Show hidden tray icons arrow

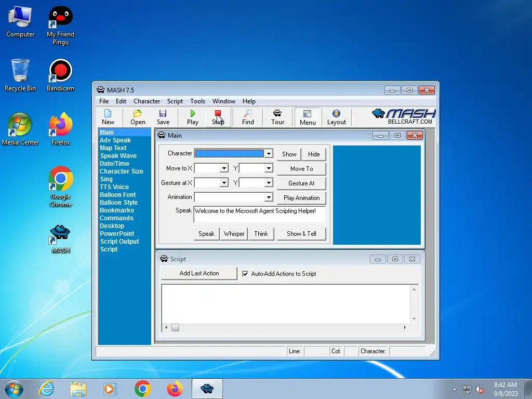(454, 389)
